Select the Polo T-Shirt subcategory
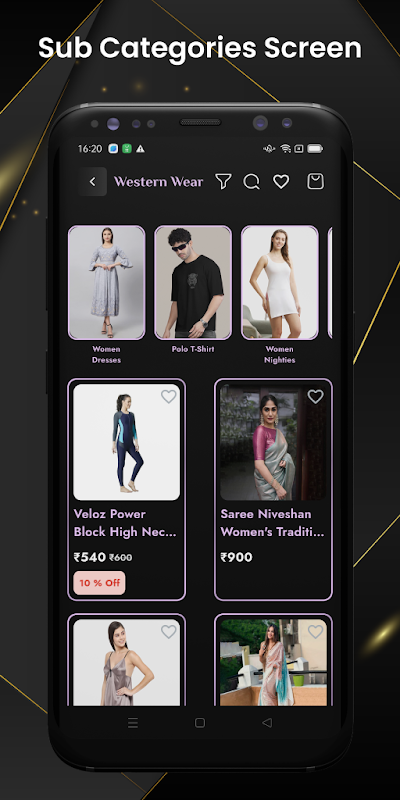 (193, 290)
